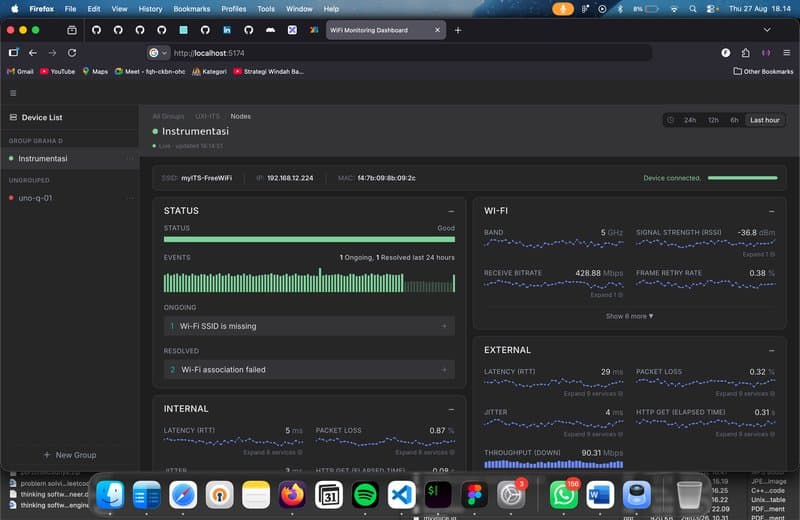800x520 pixels.
Task: Open the Bookmarks menu
Action: (x=191, y=9)
